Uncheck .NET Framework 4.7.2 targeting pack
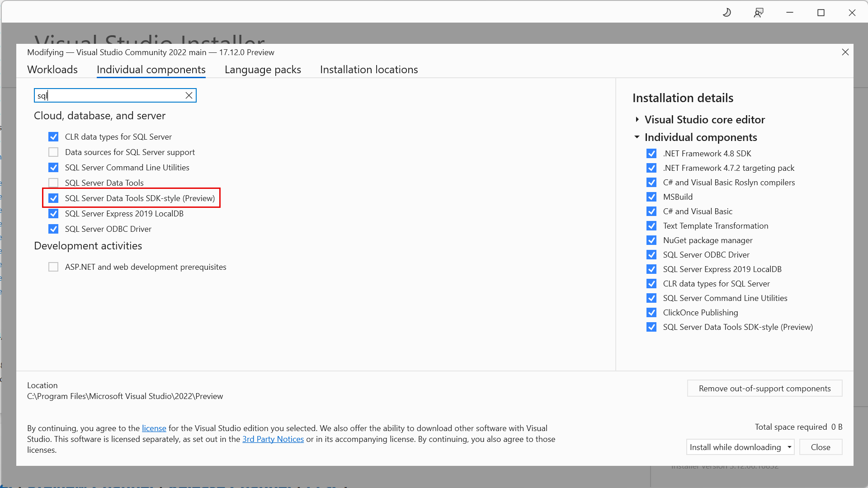868x488 pixels. (651, 168)
